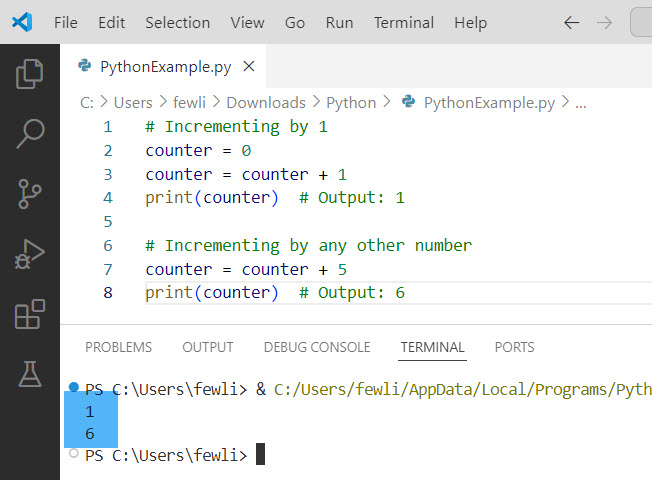This screenshot has width=652, height=480.
Task: Click the Users breadcrumb segment
Action: click(x=133, y=102)
